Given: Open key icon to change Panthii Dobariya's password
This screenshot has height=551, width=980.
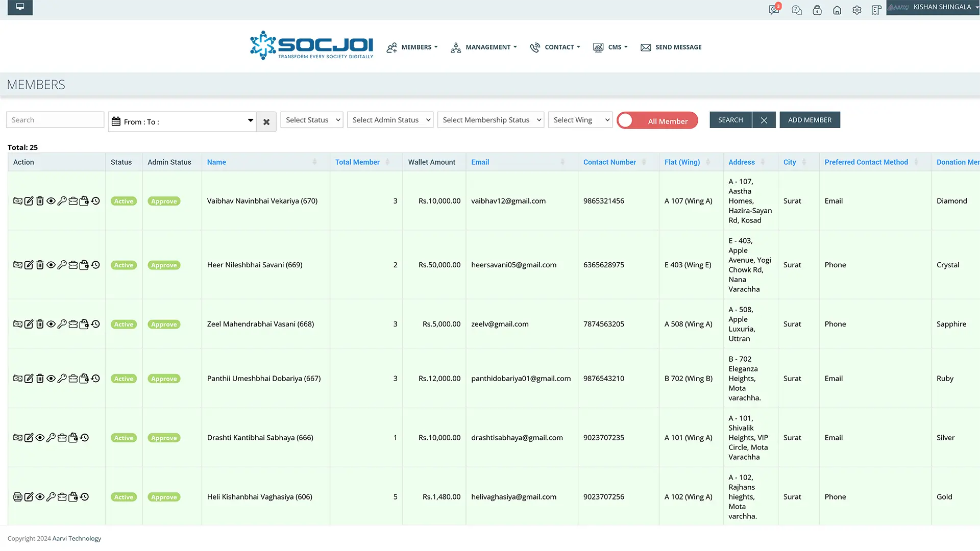Looking at the screenshot, I should click(x=62, y=378).
